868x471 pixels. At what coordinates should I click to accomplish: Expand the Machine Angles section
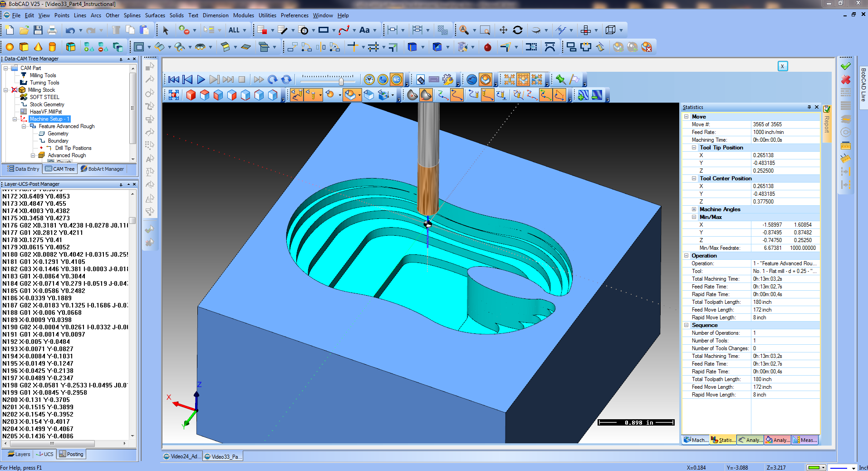click(694, 209)
